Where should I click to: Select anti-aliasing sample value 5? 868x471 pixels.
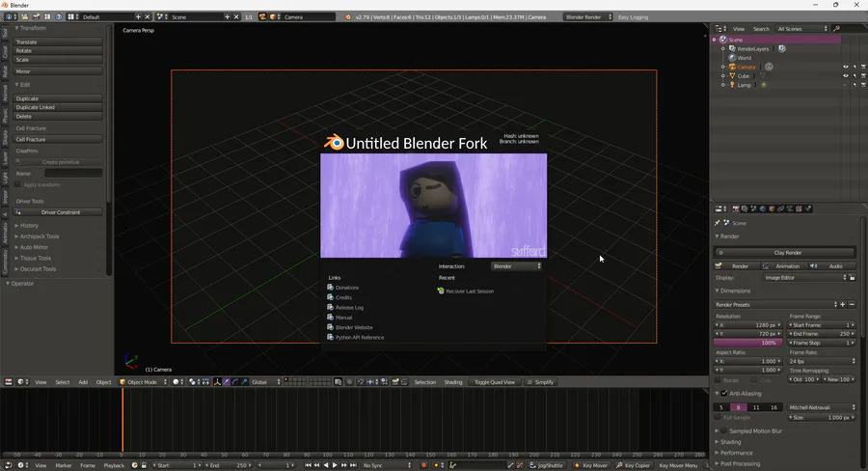point(721,407)
